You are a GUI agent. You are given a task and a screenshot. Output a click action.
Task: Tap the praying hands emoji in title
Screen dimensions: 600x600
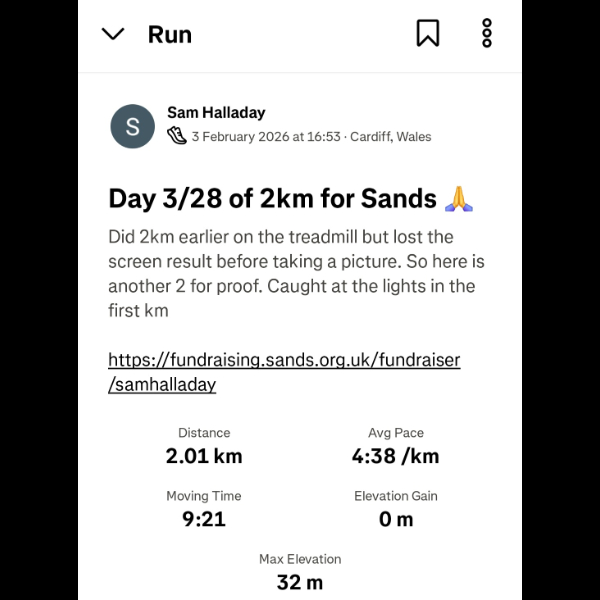[458, 198]
